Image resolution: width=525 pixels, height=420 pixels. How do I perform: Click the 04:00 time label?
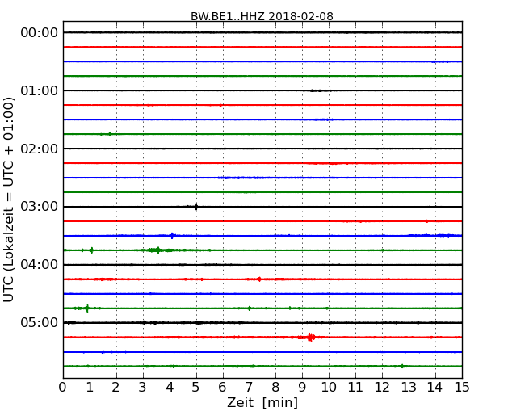(x=40, y=265)
